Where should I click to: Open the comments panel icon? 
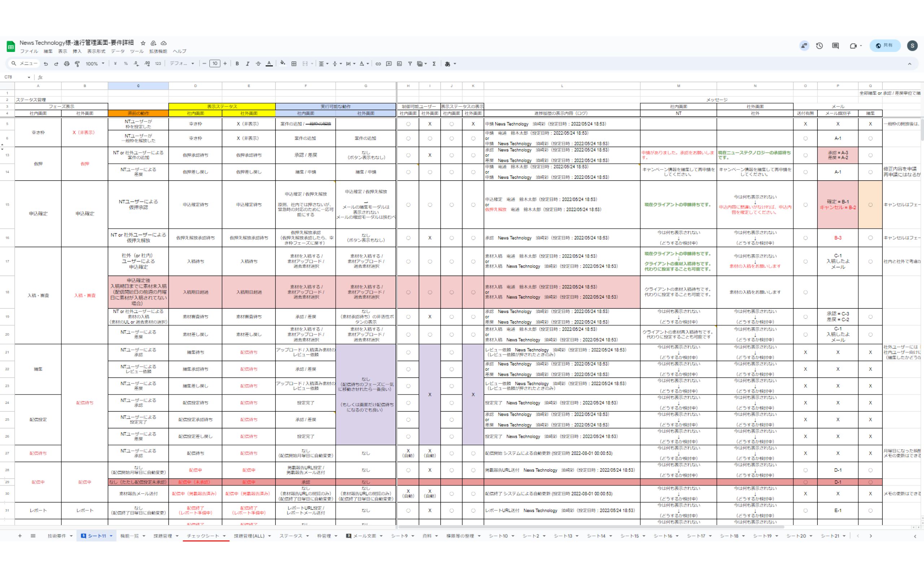point(836,46)
